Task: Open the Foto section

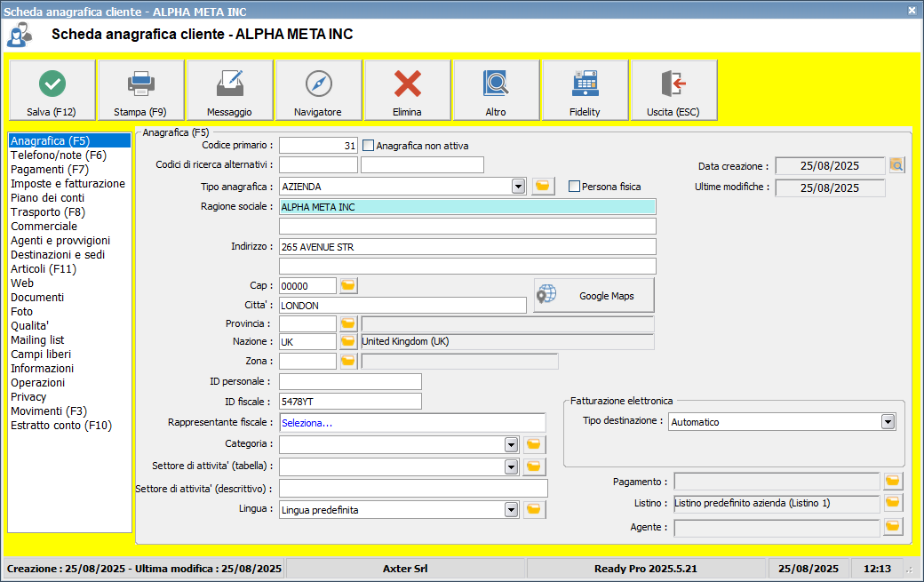Action: click(69, 312)
